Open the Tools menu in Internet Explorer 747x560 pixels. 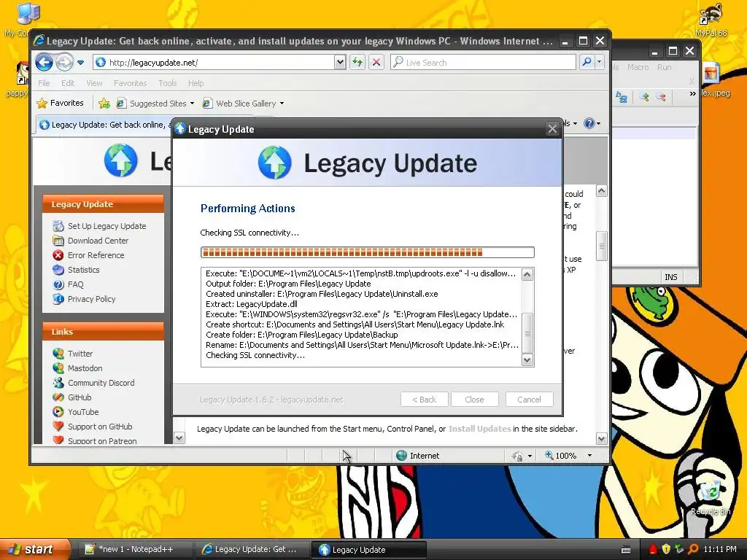click(x=167, y=83)
